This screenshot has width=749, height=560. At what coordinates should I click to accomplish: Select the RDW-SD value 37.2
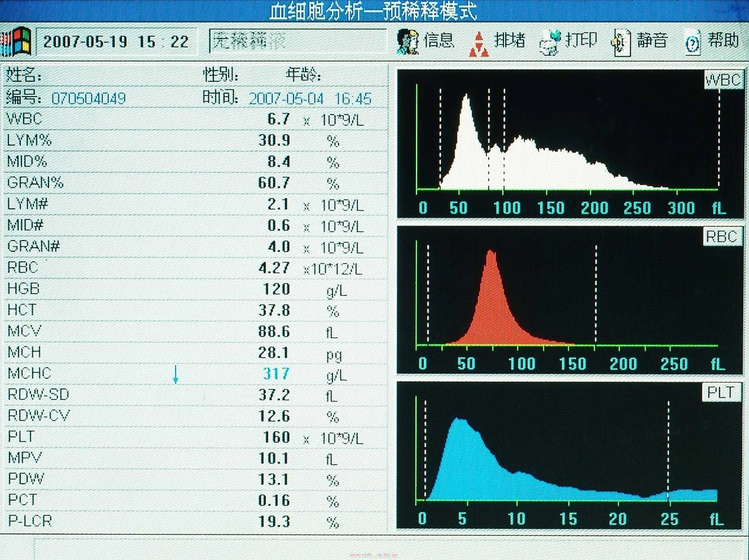pos(274,395)
